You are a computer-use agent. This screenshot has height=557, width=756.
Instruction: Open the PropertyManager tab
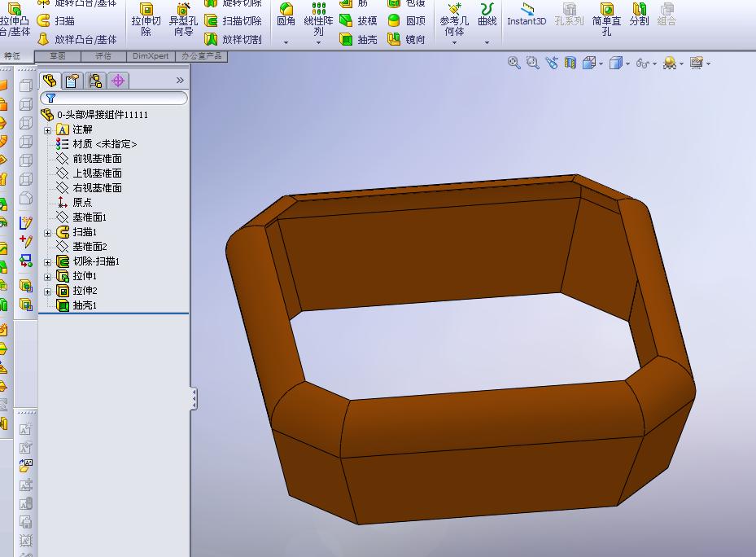72,81
